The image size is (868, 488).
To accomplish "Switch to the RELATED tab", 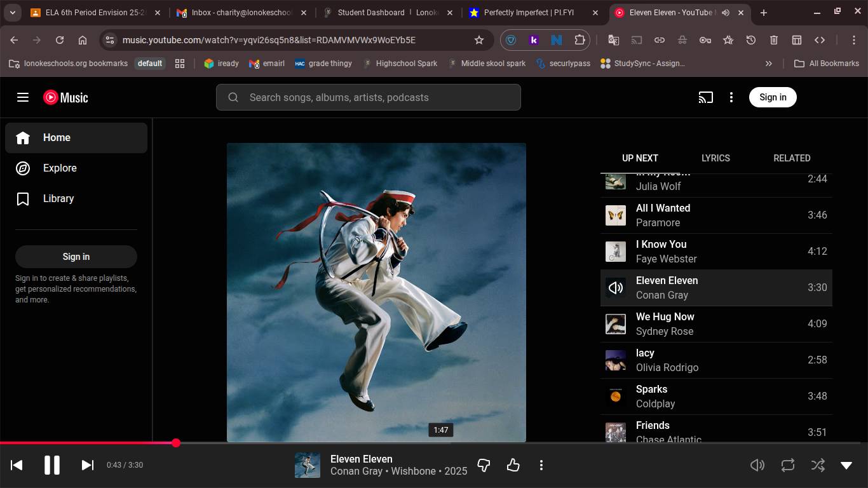I will 792,158.
